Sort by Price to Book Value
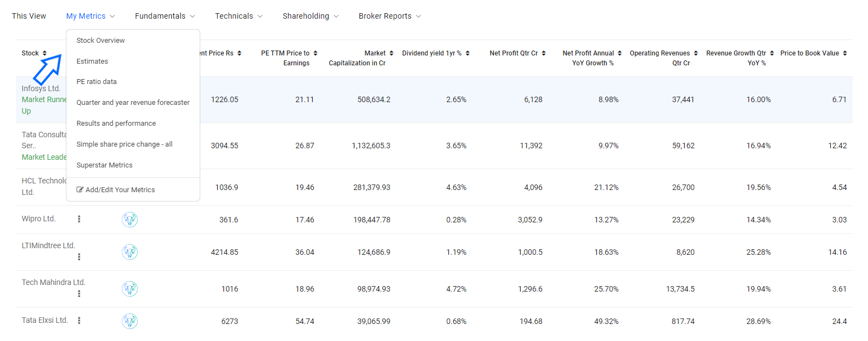This screenshot has width=868, height=341. pyautogui.click(x=845, y=53)
